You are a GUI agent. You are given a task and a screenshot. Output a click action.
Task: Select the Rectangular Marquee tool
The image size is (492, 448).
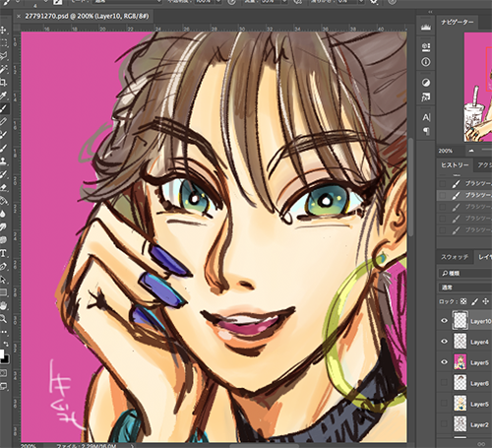click(x=4, y=43)
